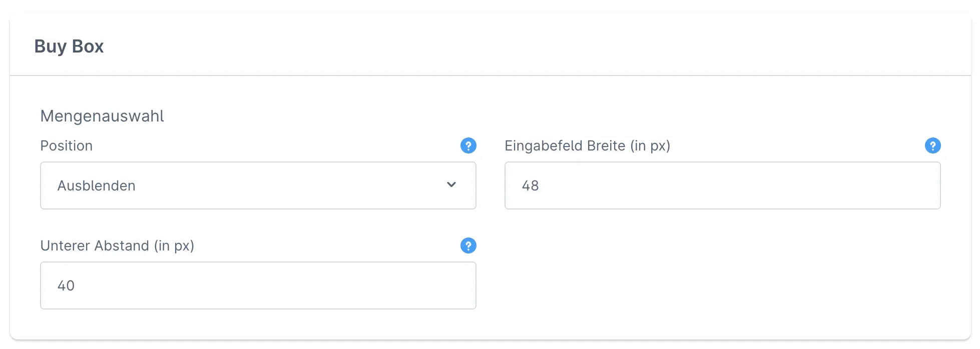Open help tooltip for Eingabefeld Breite
The height and width of the screenshot is (349, 980).
(932, 146)
